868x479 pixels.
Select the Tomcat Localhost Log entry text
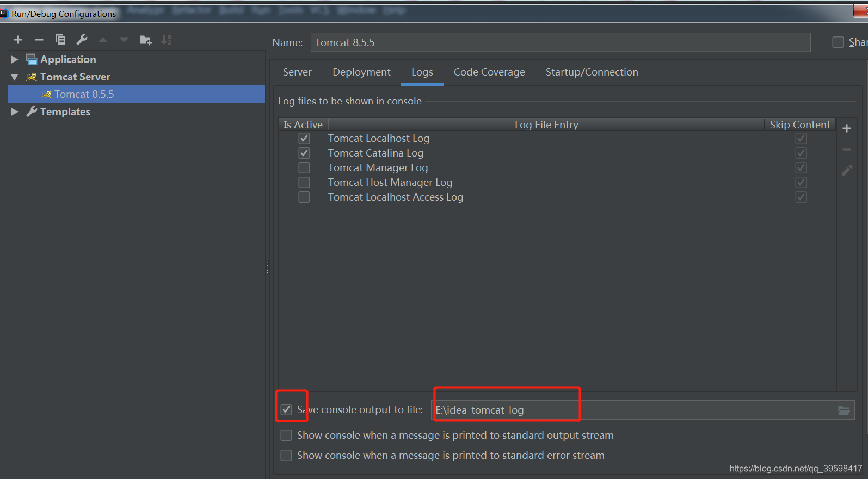pos(379,138)
